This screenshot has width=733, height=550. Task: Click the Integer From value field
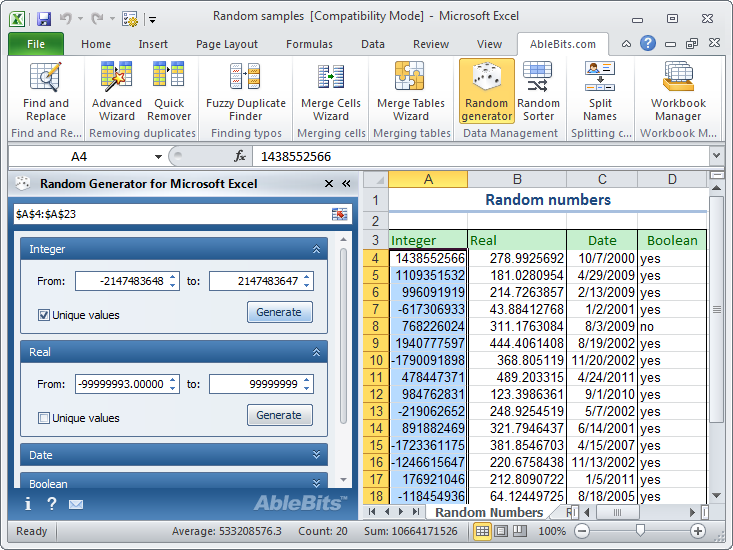point(121,281)
